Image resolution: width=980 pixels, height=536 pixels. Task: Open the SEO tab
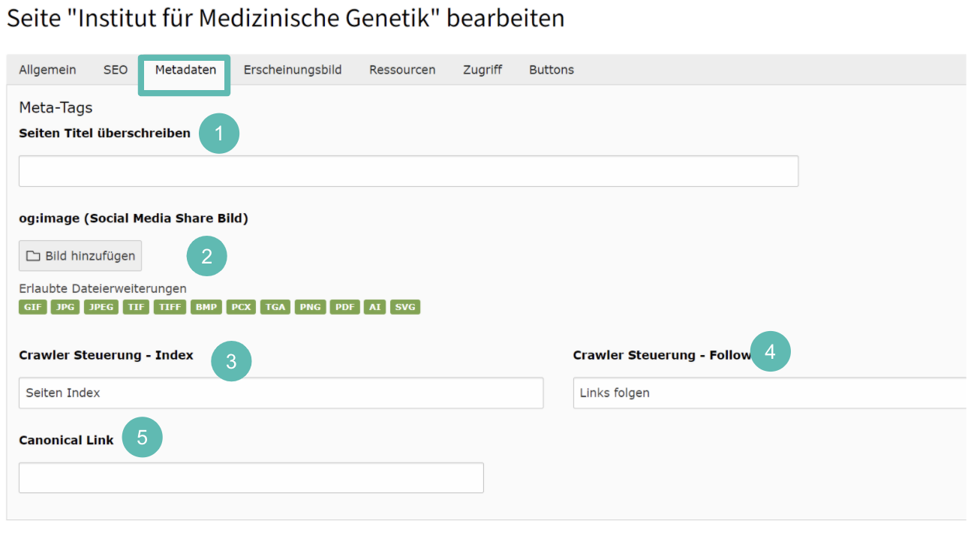point(116,70)
